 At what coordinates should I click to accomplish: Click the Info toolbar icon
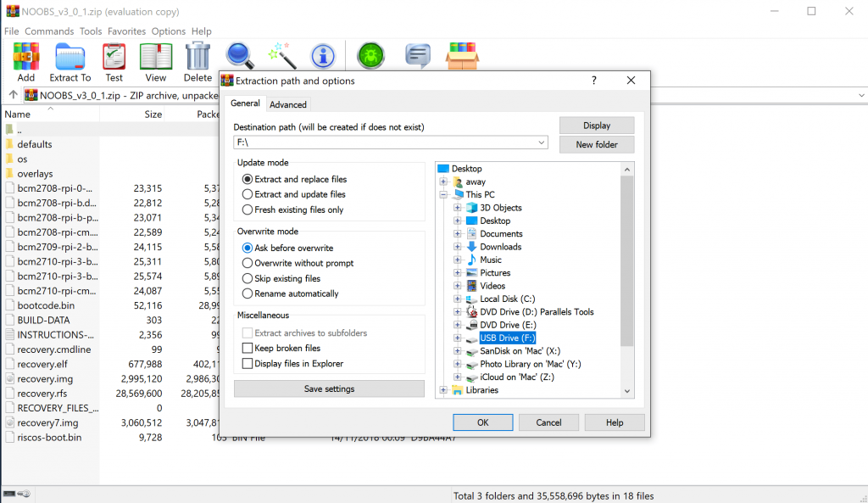(322, 56)
